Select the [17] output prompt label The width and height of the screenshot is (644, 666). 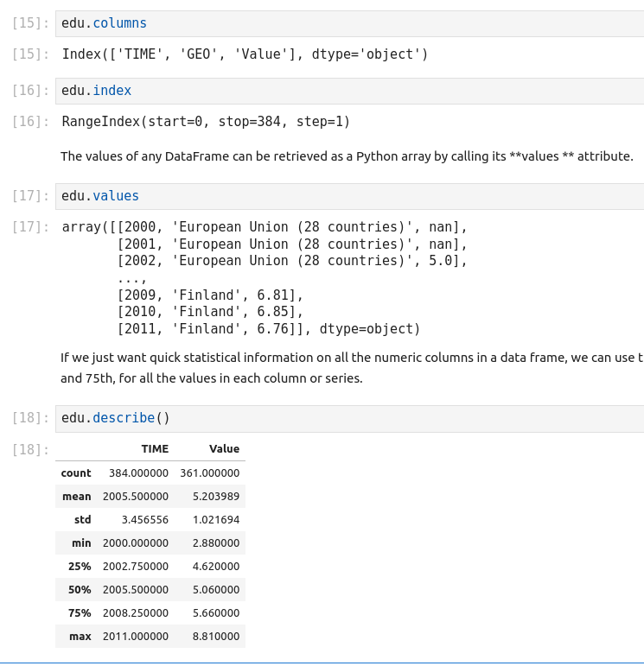[x=30, y=228]
